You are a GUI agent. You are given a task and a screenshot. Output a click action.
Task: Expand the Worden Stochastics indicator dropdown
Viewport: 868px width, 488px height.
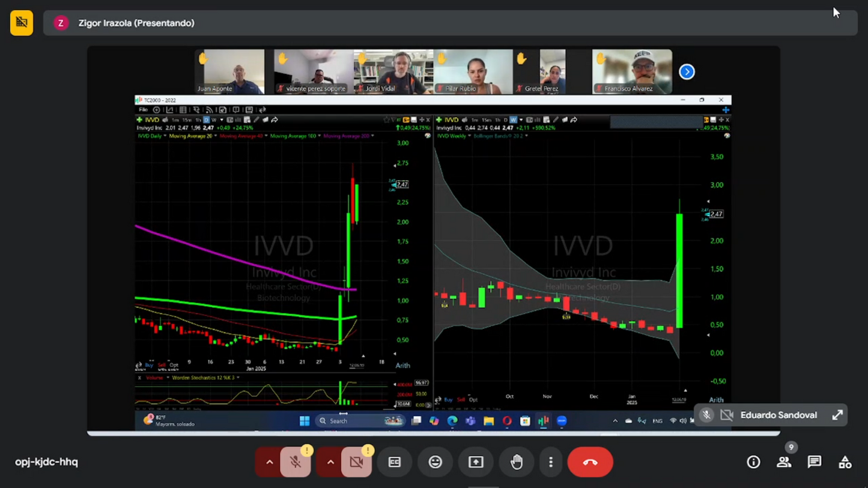(238, 378)
